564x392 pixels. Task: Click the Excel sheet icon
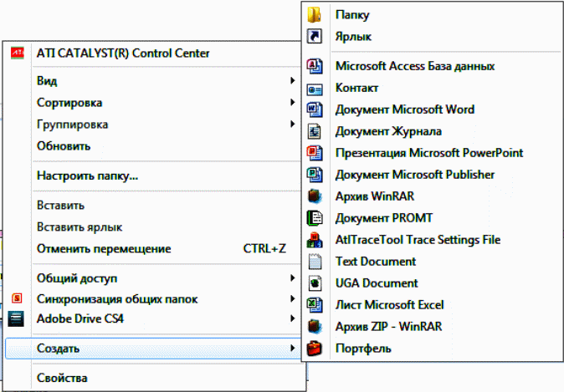click(315, 305)
